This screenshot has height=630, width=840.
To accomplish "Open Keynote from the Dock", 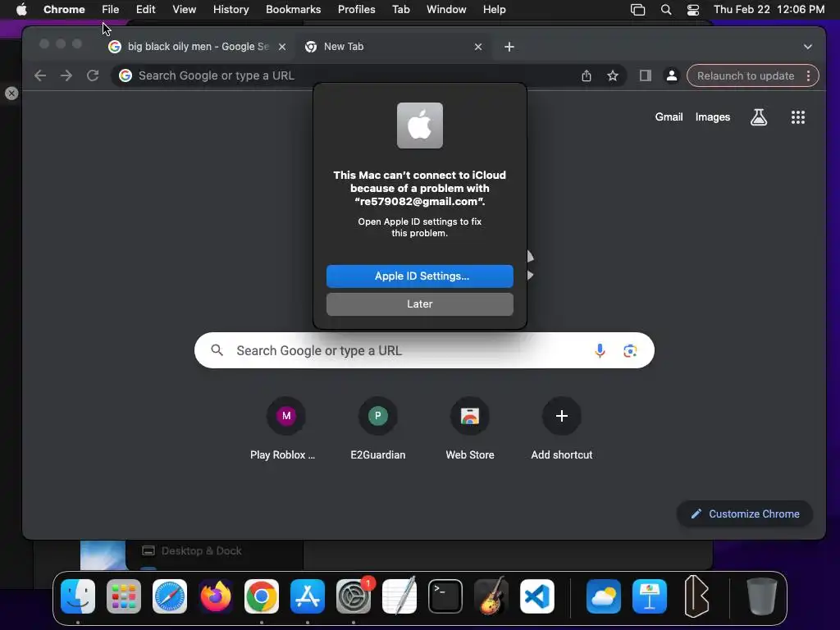I will coord(650,596).
